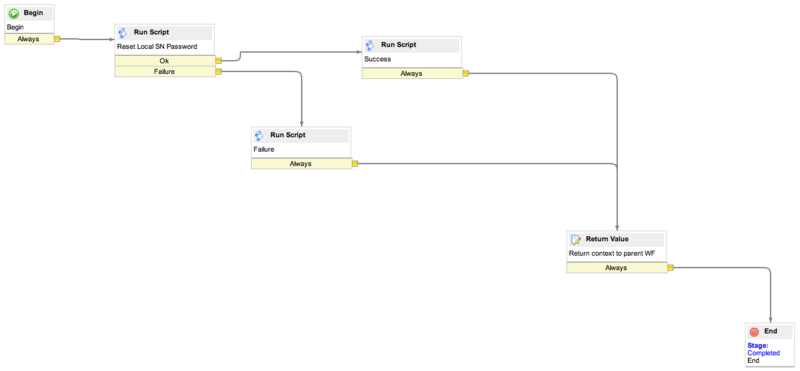Click Run Script header of Failure activity

(288, 135)
